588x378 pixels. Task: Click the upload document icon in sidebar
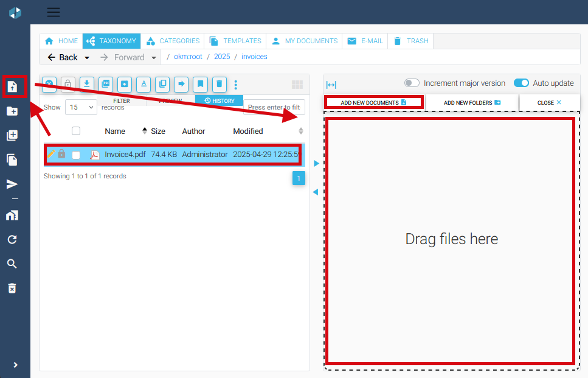click(12, 86)
